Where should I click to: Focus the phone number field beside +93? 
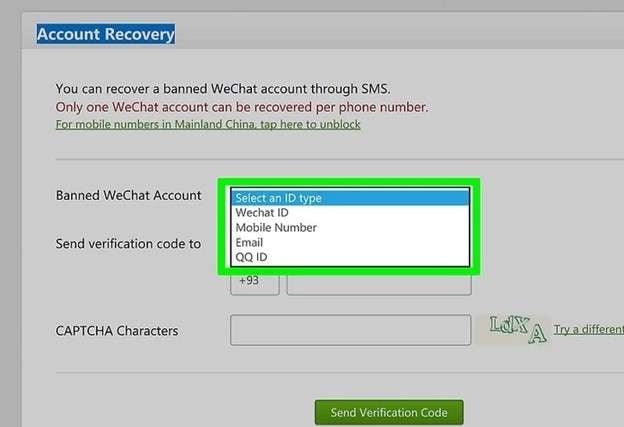[379, 284]
